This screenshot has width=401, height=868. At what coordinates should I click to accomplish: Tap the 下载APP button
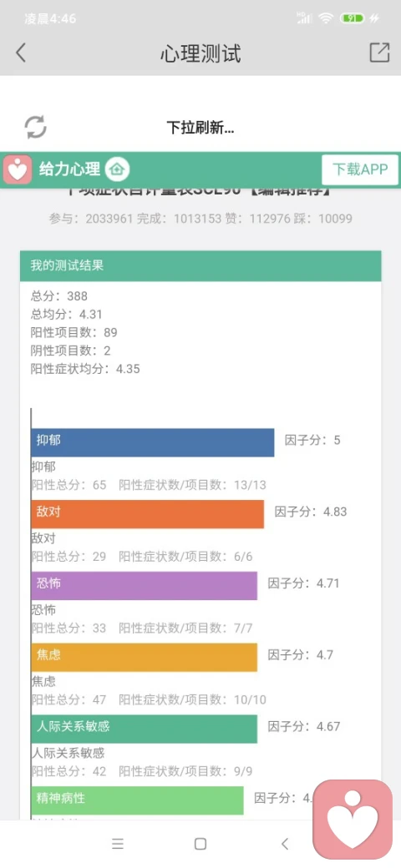[360, 169]
